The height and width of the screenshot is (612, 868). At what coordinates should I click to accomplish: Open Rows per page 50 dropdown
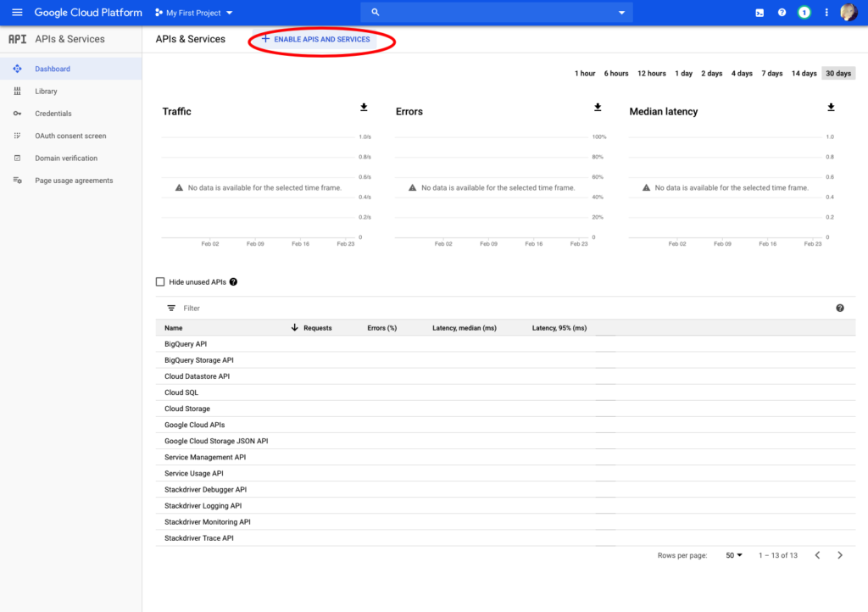click(x=734, y=555)
